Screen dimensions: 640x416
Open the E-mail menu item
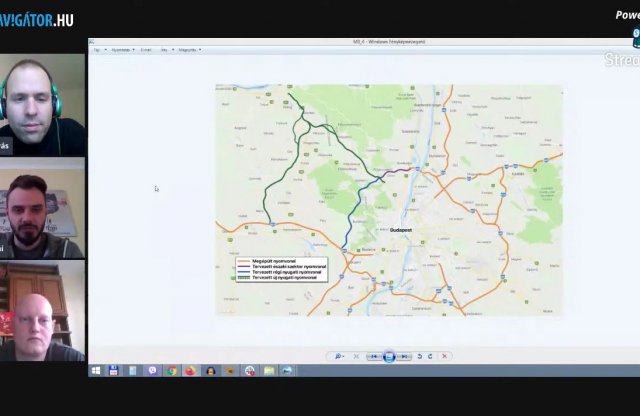146,49
